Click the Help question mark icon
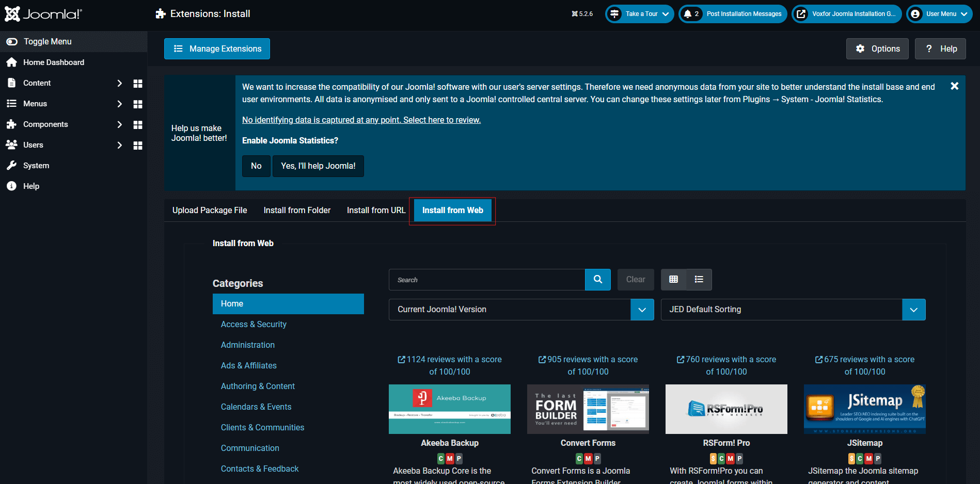 (12, 186)
